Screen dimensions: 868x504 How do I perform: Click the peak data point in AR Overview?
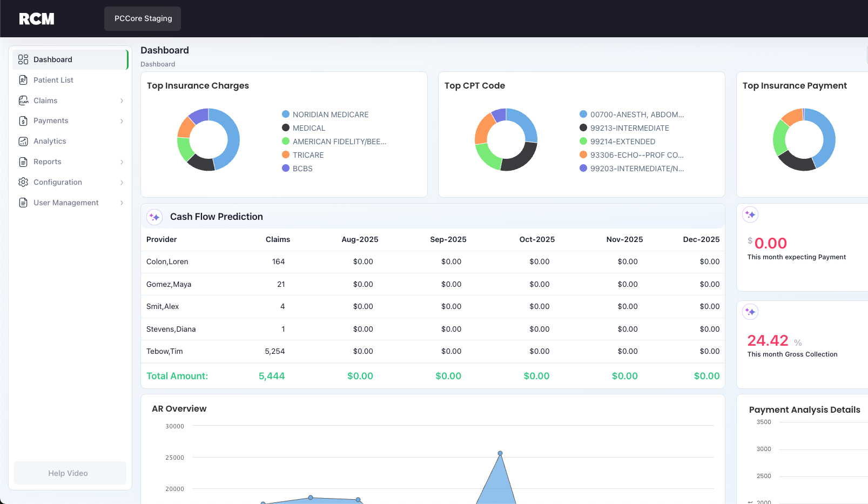coord(500,453)
